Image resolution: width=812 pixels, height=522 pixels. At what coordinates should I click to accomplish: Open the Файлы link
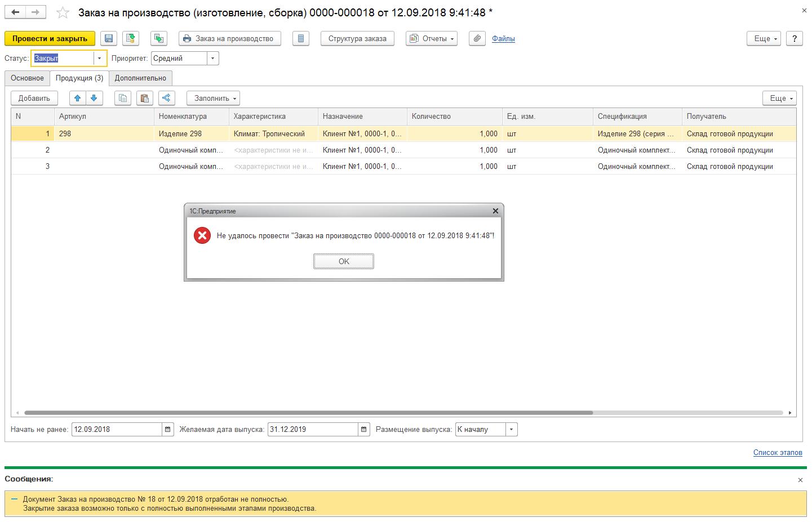(503, 38)
